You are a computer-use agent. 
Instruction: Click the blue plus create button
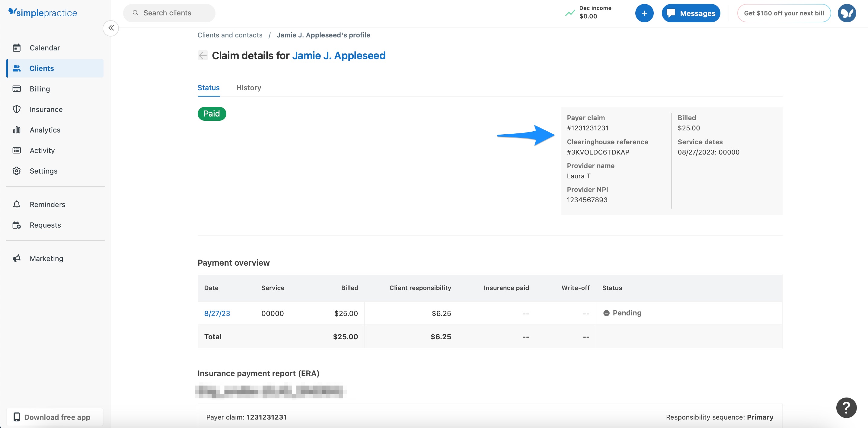pos(644,13)
